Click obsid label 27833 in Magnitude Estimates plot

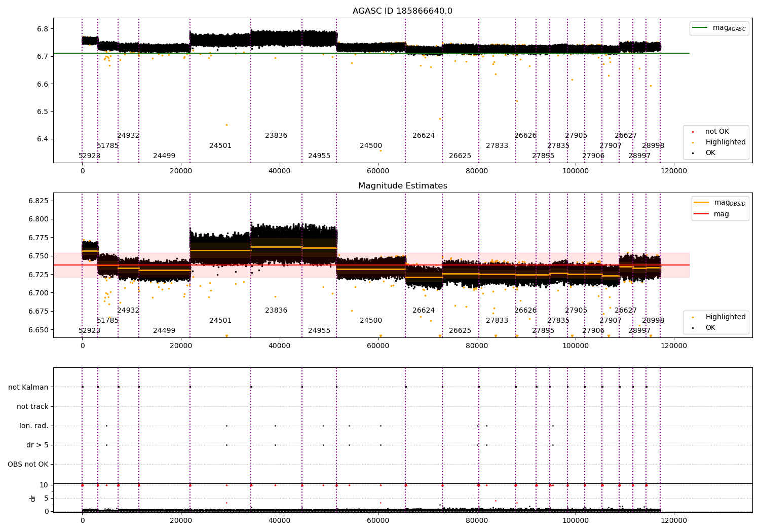(497, 321)
